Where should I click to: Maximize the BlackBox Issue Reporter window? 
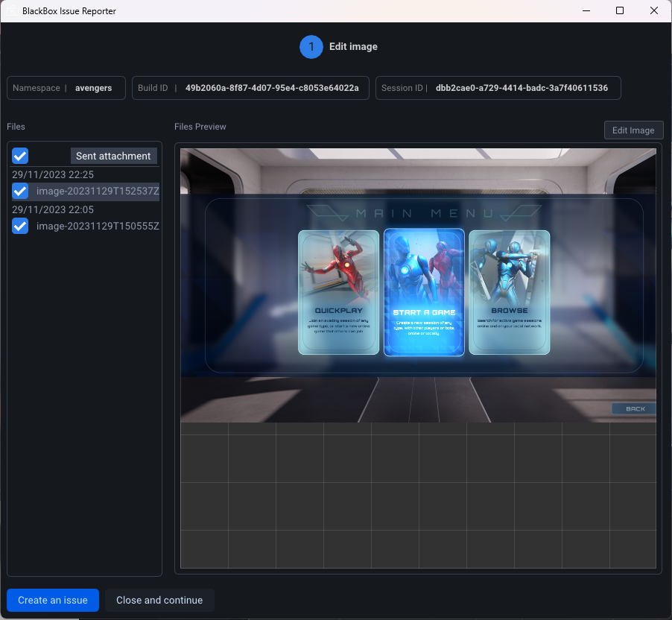tap(620, 10)
